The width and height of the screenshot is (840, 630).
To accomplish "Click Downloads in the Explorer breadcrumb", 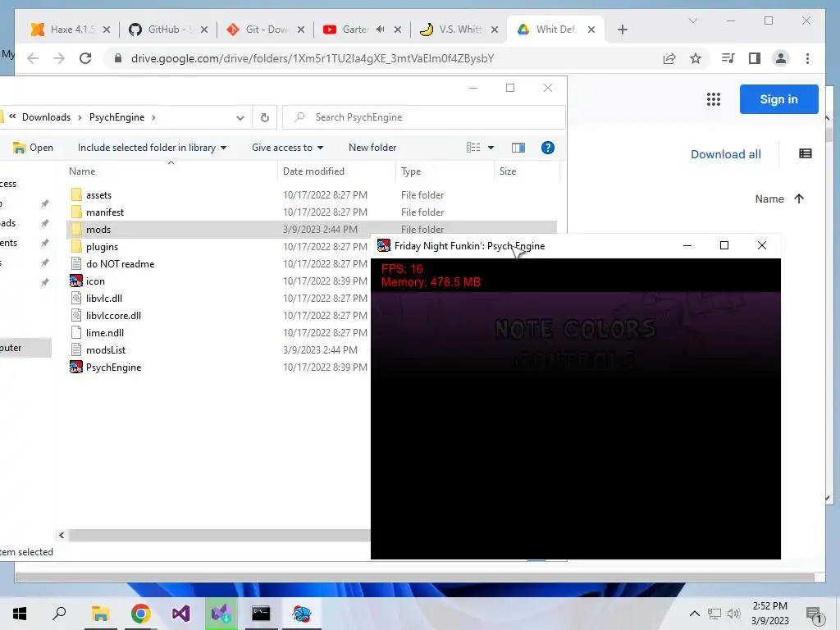I will pyautogui.click(x=46, y=117).
